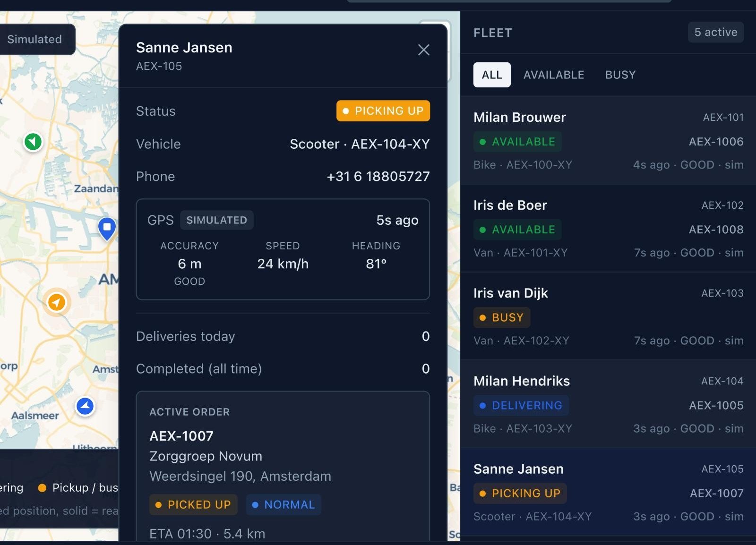This screenshot has height=545, width=756.
Task: Click the PICKING UP status badge in detail panel
Action: [x=383, y=111]
